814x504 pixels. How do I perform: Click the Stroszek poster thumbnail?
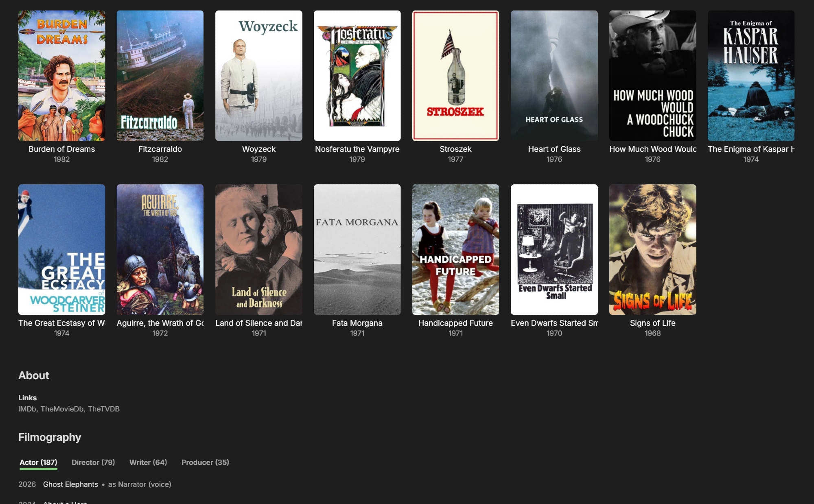click(x=455, y=76)
